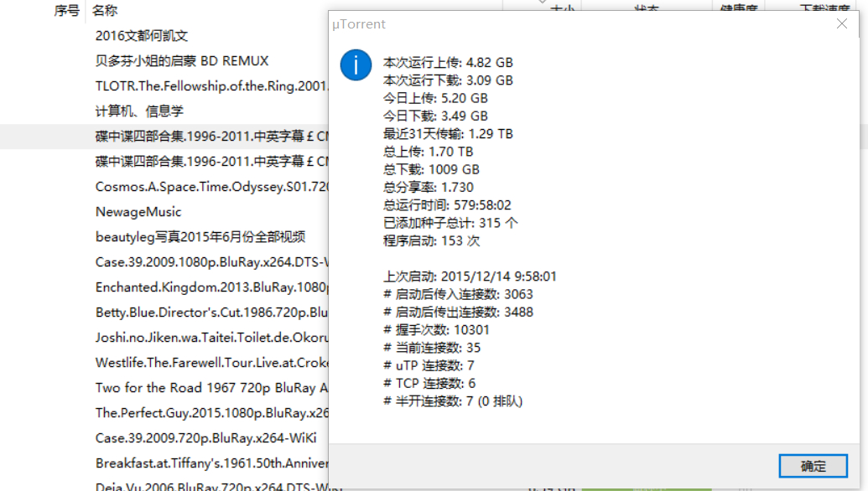Image resolution: width=868 pixels, height=491 pixels.
Task: Click the 已添加种子总计: 315 个 line
Action: [x=450, y=223]
